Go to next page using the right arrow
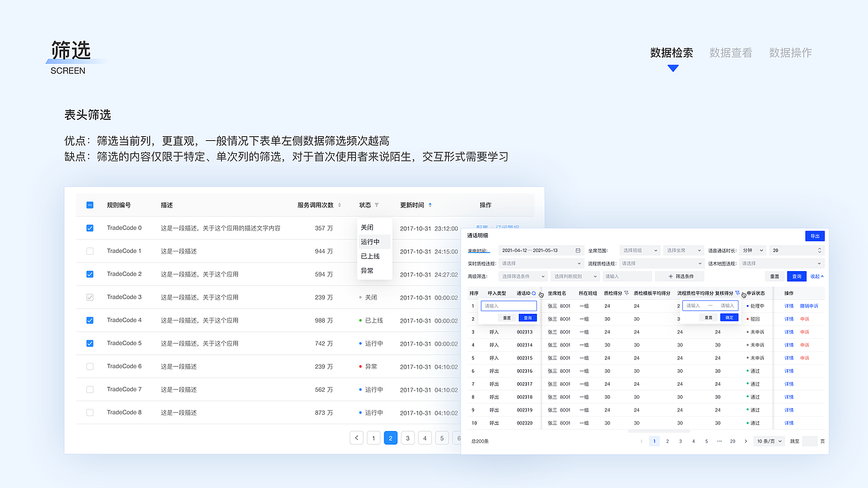Viewport: 868px width, 488px height. [745, 441]
